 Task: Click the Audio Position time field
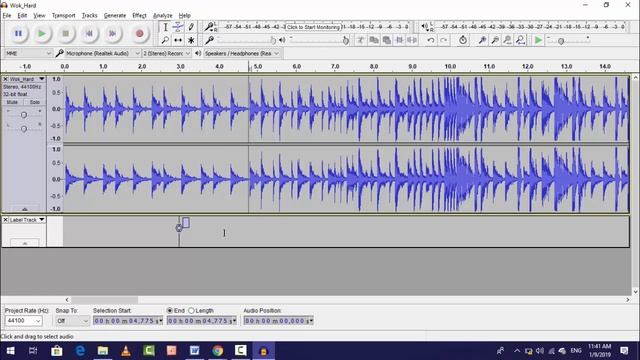(x=278, y=321)
